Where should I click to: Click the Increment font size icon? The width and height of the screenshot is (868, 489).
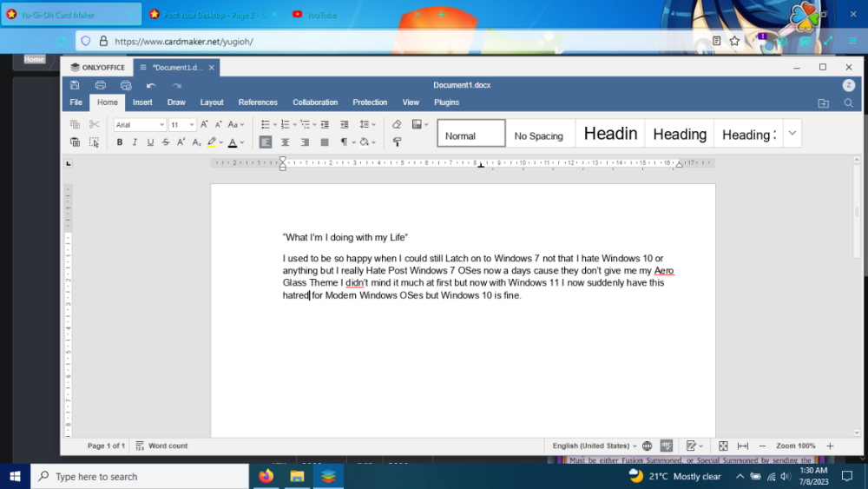[x=205, y=125]
